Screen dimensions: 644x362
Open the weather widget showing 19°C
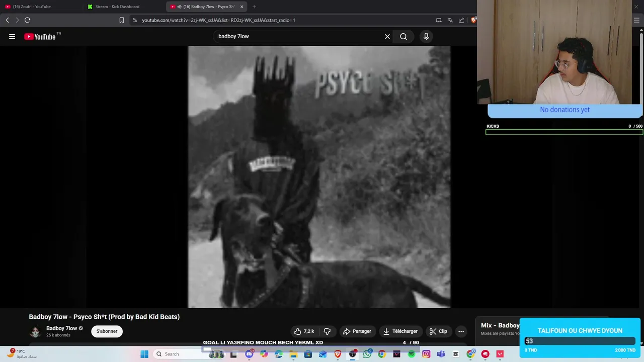tap(23, 354)
